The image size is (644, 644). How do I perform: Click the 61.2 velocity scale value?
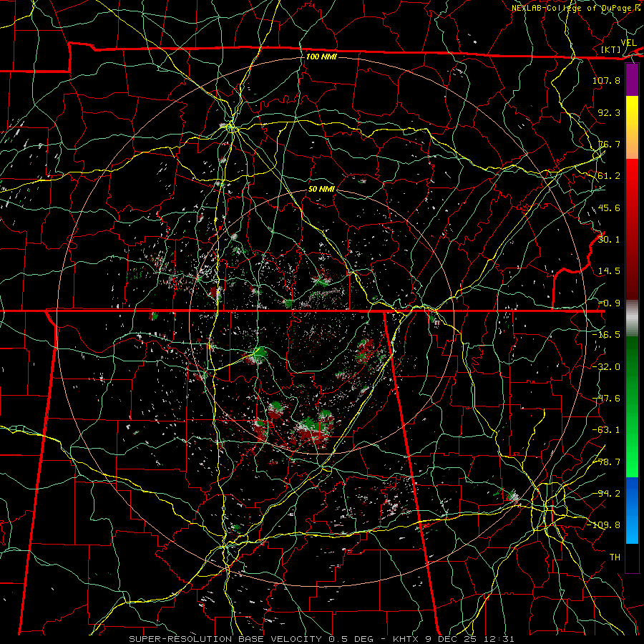click(609, 176)
